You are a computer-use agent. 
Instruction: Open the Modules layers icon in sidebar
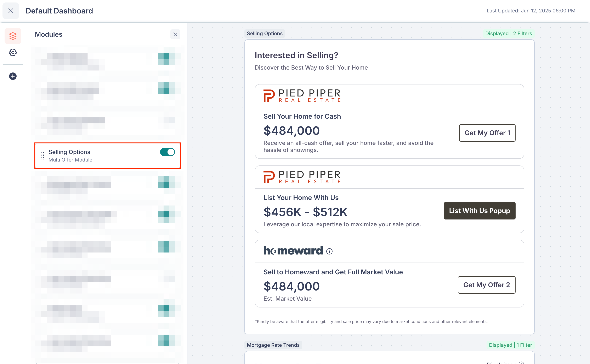13,36
